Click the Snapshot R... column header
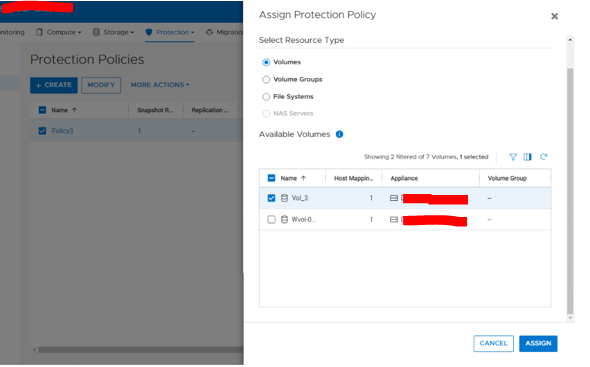This screenshot has height=367, width=590. (155, 110)
